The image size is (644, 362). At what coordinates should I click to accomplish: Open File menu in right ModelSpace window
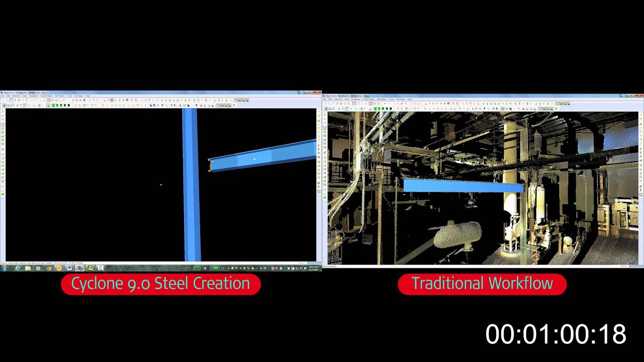pos(325,99)
